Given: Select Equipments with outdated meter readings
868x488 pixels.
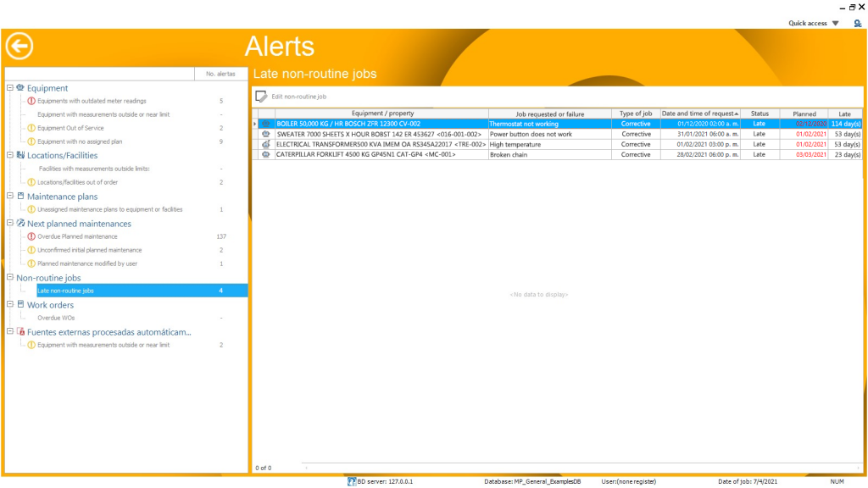Looking at the screenshot, I should [92, 101].
